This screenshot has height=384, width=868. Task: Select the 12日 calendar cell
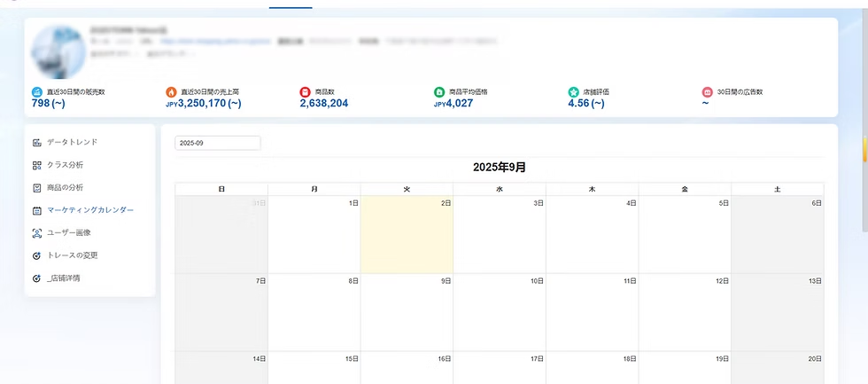[x=686, y=312]
